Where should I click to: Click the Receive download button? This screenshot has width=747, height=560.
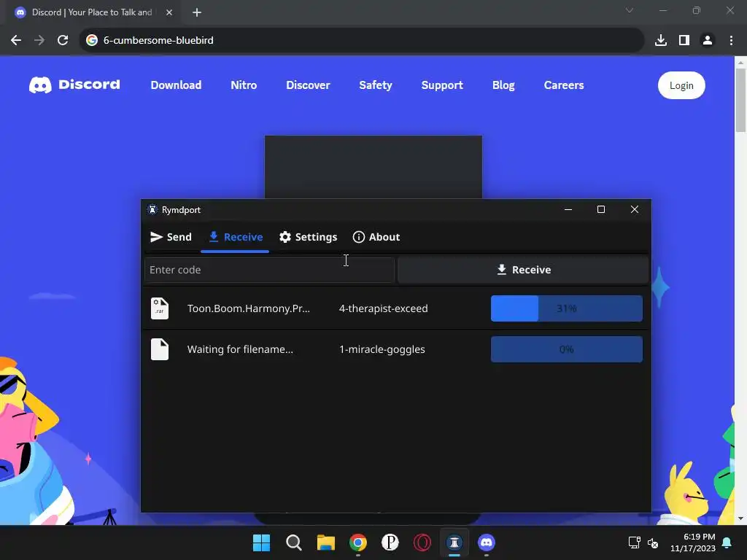[523, 270]
